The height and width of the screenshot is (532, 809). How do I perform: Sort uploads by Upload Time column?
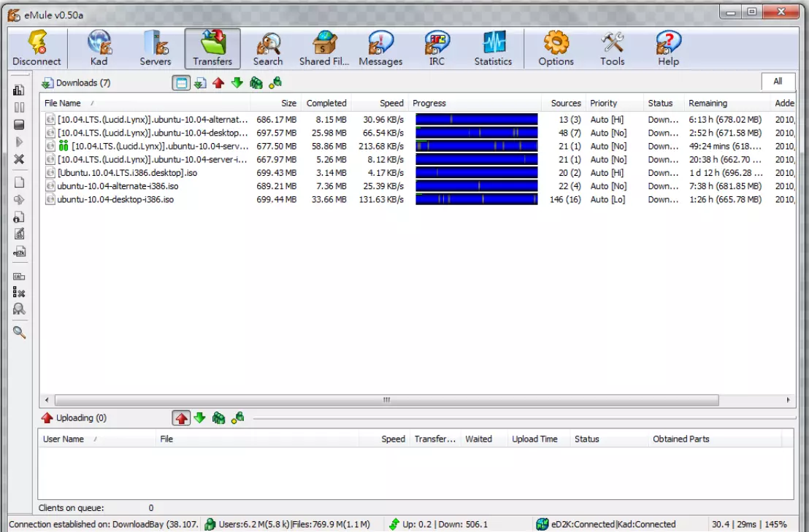[x=538, y=439]
